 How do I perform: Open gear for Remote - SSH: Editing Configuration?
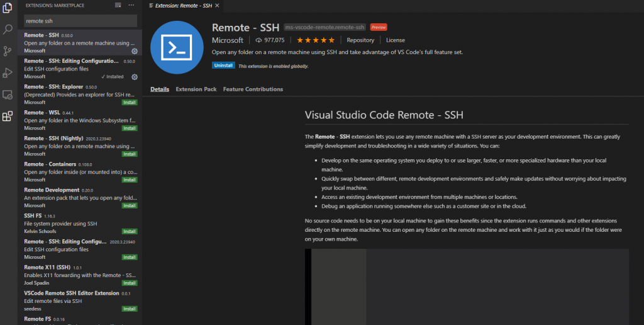pyautogui.click(x=135, y=77)
